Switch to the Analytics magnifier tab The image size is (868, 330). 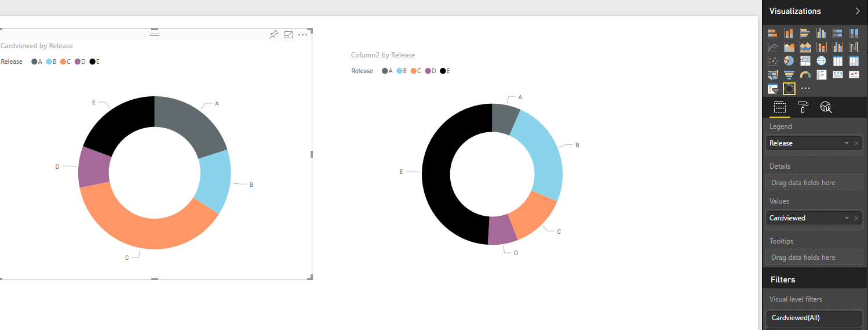point(826,107)
